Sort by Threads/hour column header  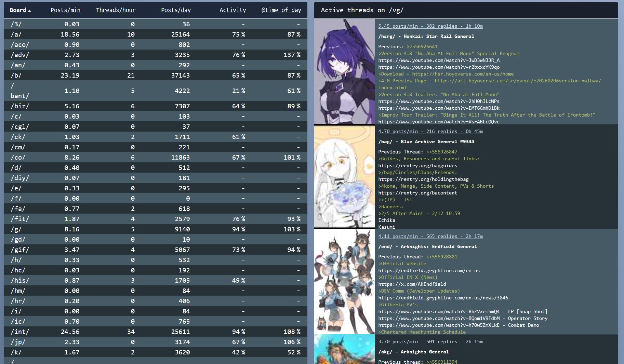coord(116,10)
